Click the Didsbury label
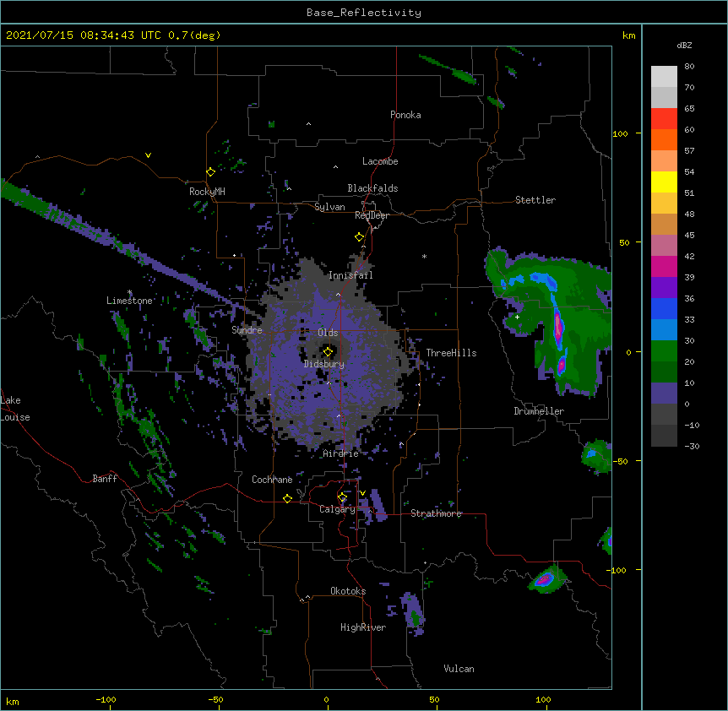 click(324, 364)
